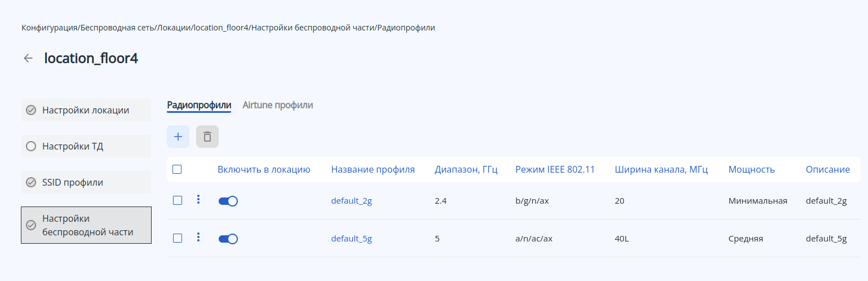The width and height of the screenshot is (868, 281).
Task: Select the Радиопрофили tab
Action: pos(199,105)
